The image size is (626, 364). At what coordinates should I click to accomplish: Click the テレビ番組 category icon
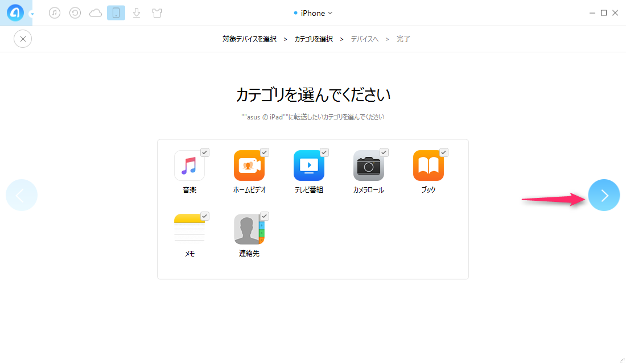(x=309, y=166)
